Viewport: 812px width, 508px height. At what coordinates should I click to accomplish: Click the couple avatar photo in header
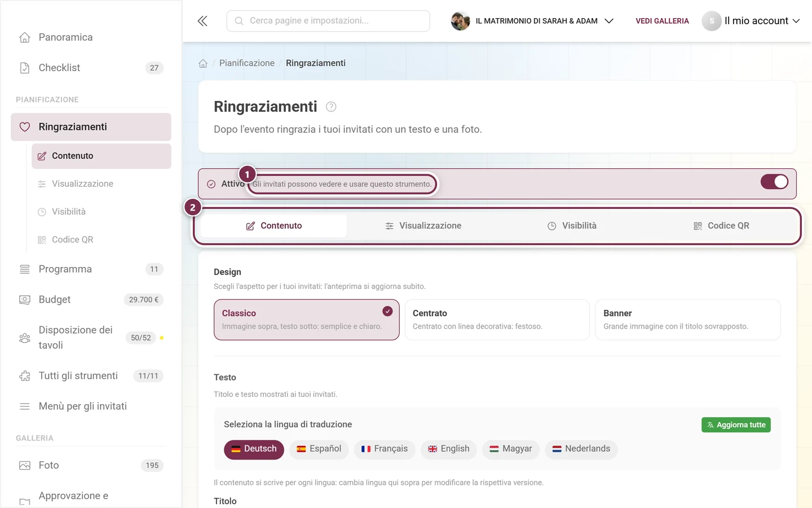(460, 21)
